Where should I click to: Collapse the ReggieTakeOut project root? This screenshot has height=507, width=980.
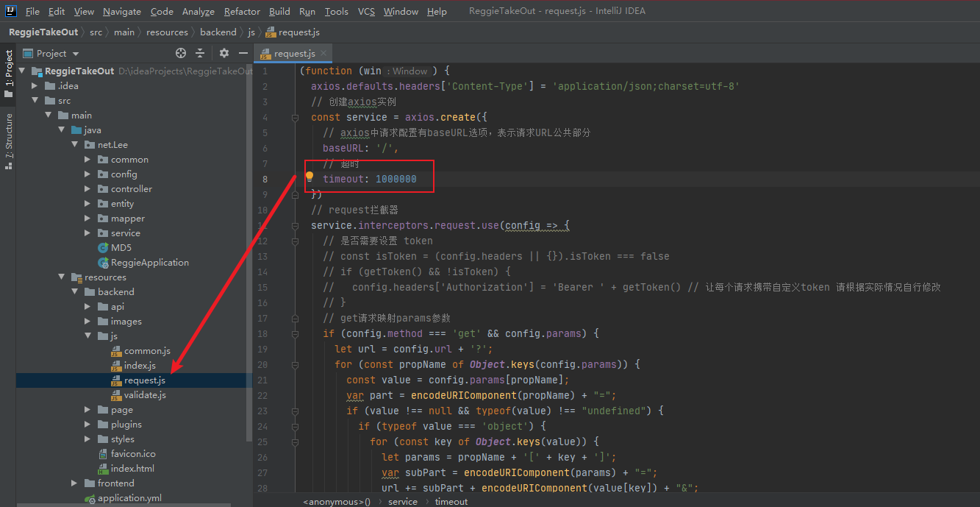[x=21, y=71]
